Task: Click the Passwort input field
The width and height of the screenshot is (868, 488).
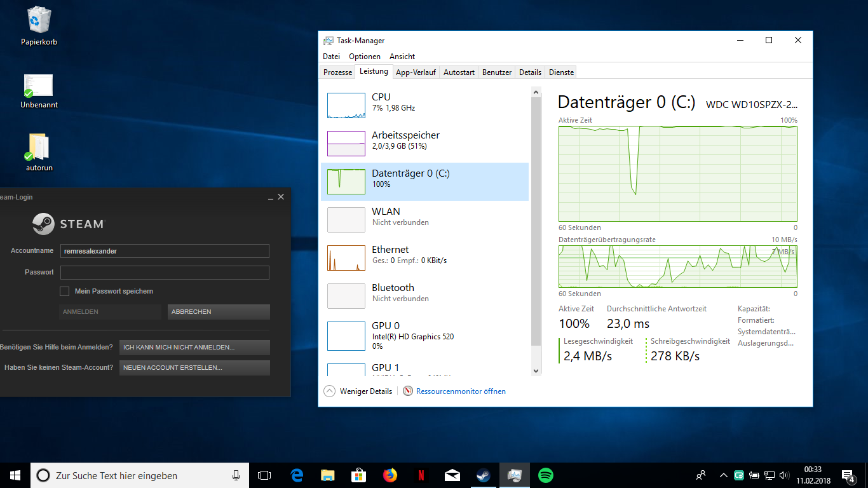Action: coord(165,273)
